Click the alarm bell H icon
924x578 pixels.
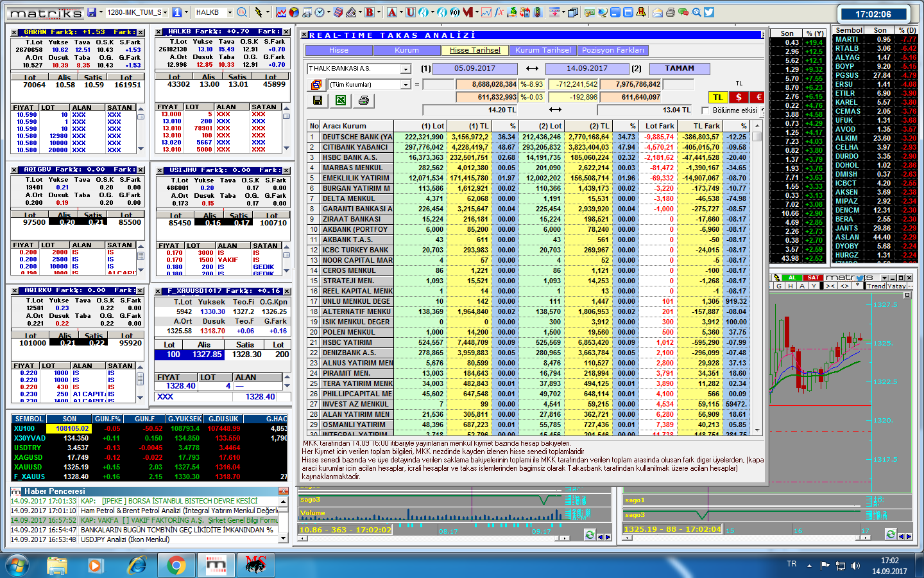coord(640,12)
